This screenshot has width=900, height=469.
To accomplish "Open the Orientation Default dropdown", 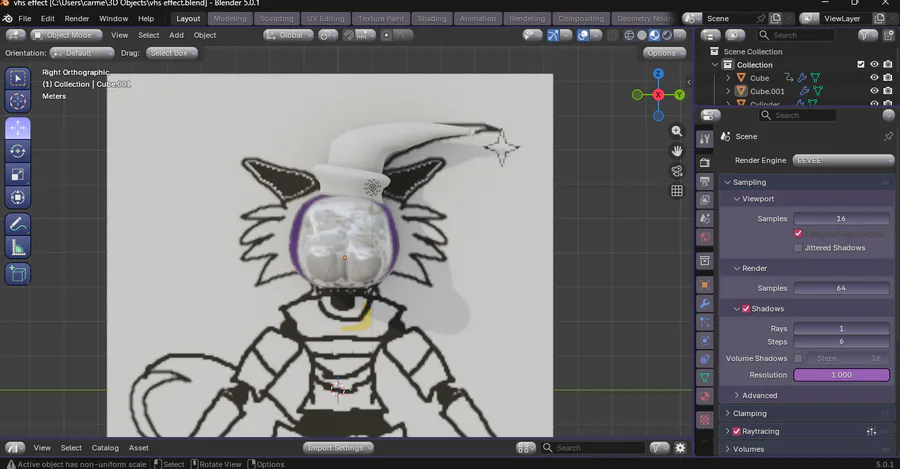I will pos(82,53).
